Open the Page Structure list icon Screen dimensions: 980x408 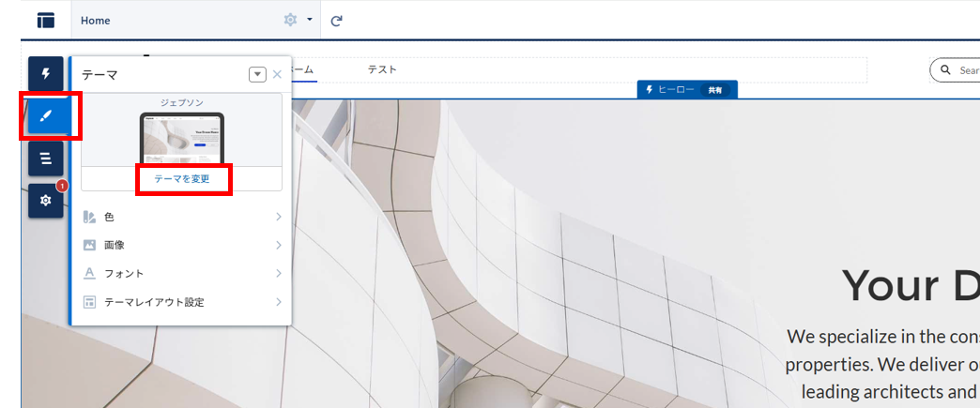(x=45, y=159)
